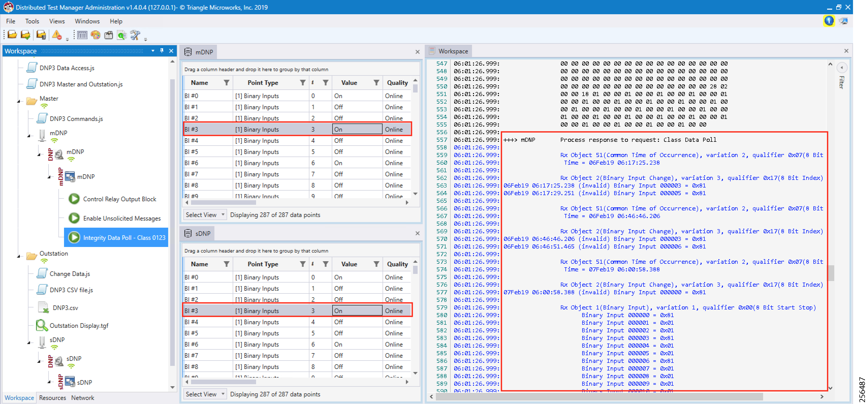Filter the mDNP number column

pyautogui.click(x=325, y=83)
